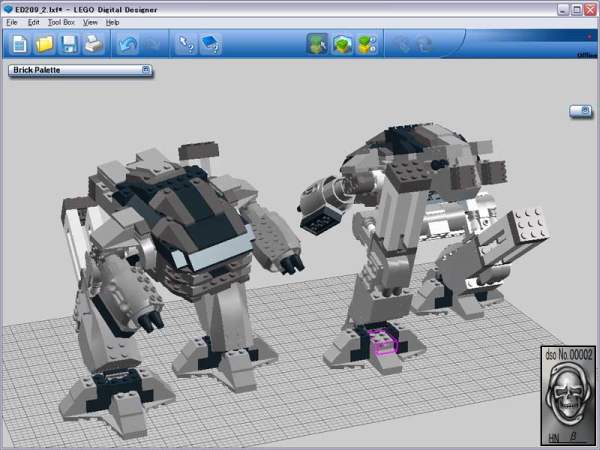Open the Edit menu
Viewport: 600px width, 450px height.
click(34, 23)
